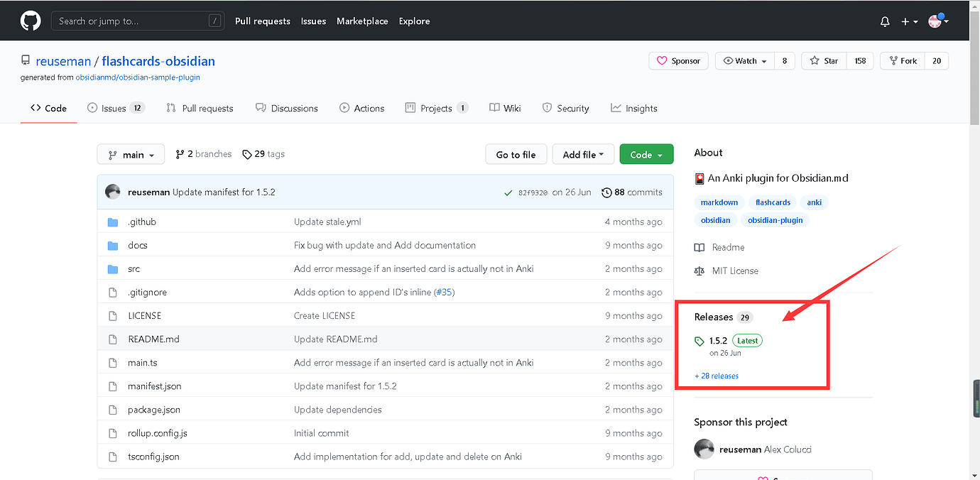Click the branch icon beside 2 branches
The width and height of the screenshot is (980, 480).
click(180, 154)
